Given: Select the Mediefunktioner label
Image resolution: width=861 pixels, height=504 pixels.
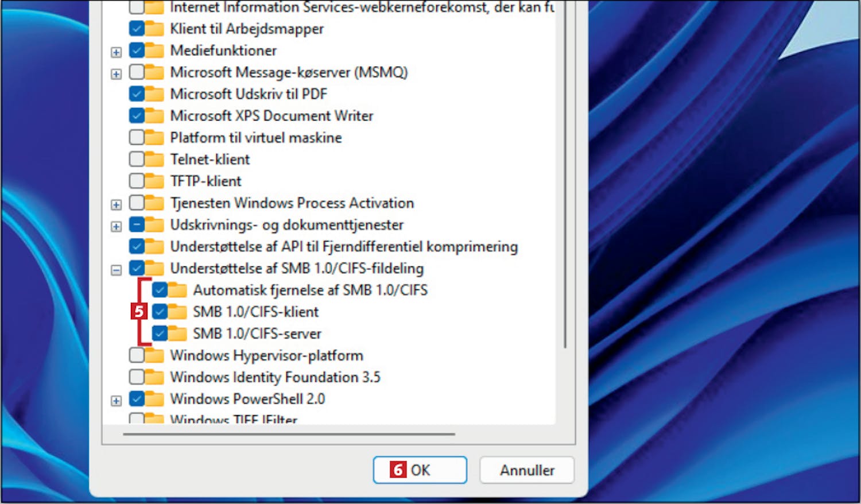Looking at the screenshot, I should (223, 50).
